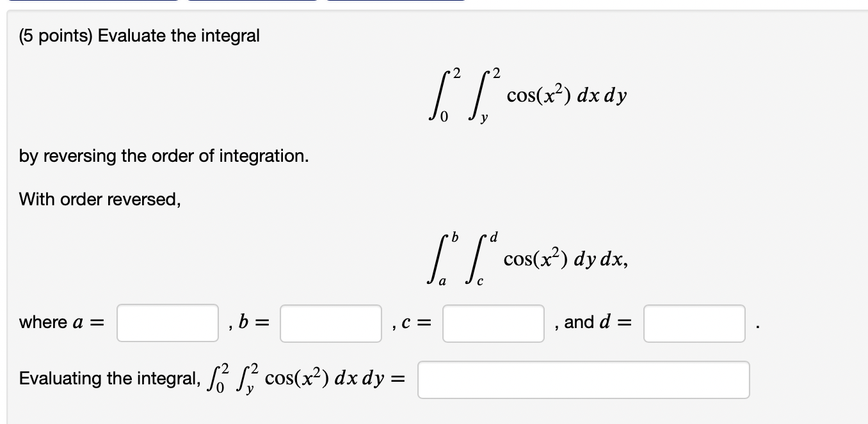The image size is (868, 424).
Task: Click the integral evaluation answer box
Action: [x=584, y=380]
